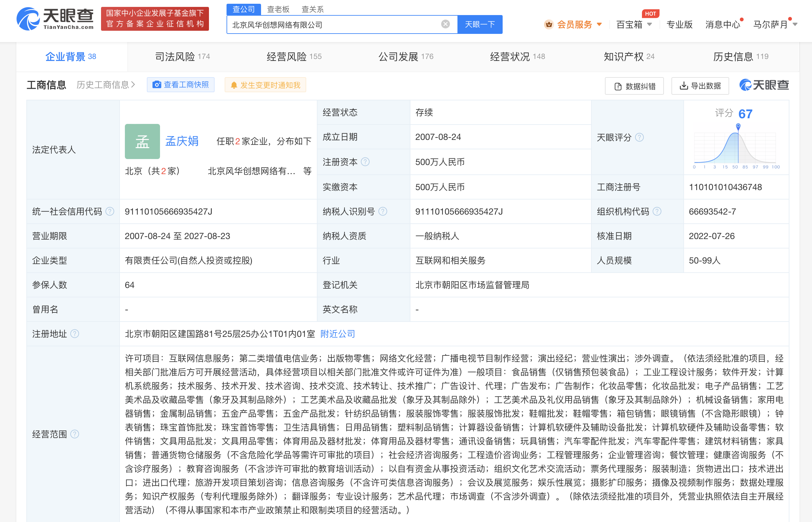812x522 pixels.
Task: Click 北京市朝阳区市场监督管理局 text
Action: coord(472,285)
